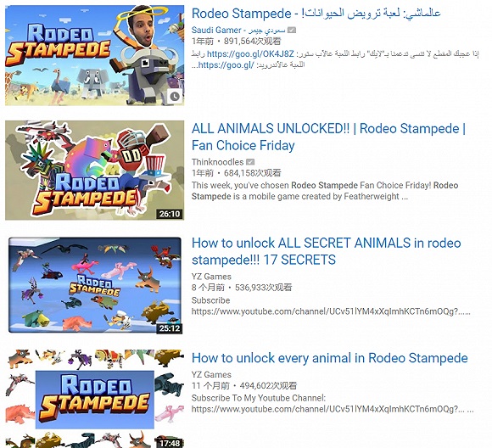Click verified badge next to Thinknoodles

250,162
